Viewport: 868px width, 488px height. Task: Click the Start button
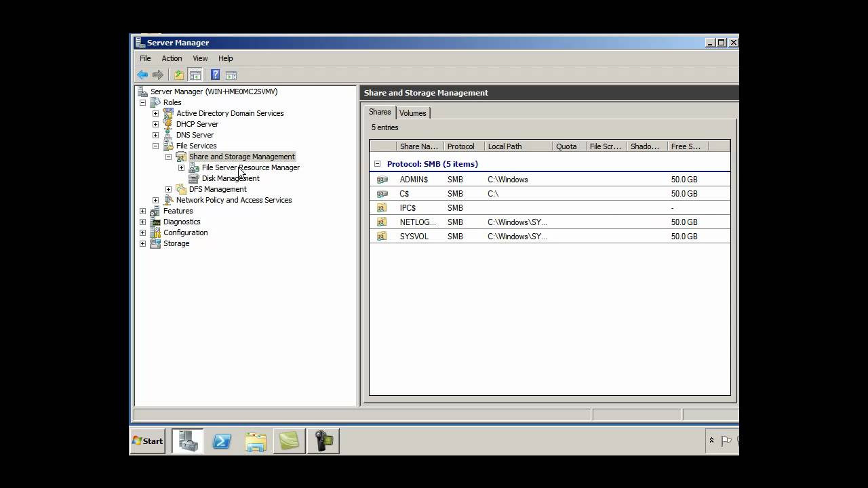[x=148, y=441]
